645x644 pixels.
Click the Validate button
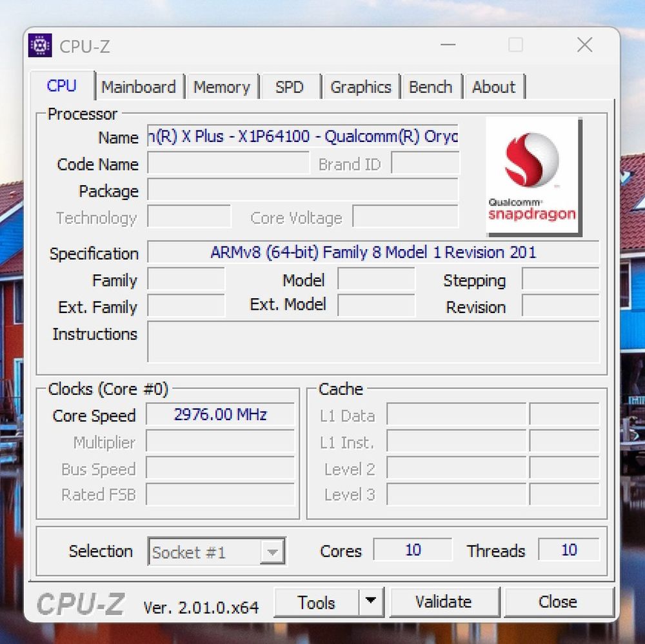443,602
